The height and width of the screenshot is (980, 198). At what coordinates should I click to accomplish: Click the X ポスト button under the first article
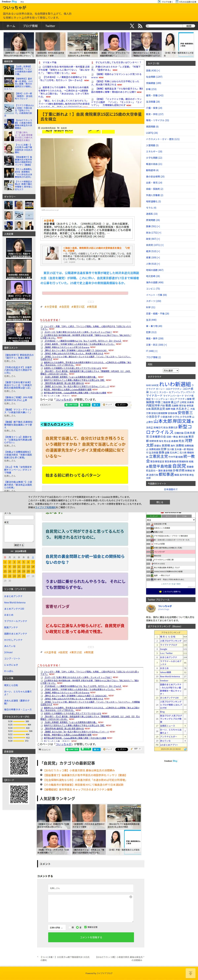pyautogui.click(x=121, y=405)
